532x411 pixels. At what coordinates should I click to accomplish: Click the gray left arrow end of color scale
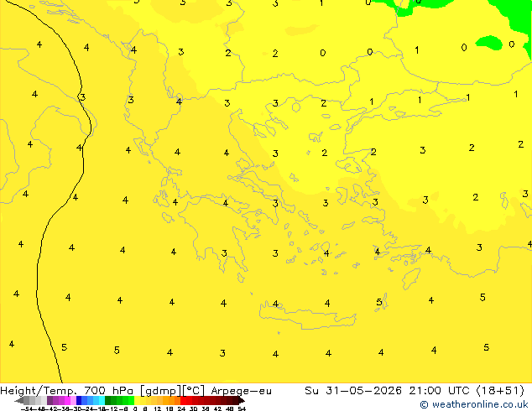tap(19, 401)
